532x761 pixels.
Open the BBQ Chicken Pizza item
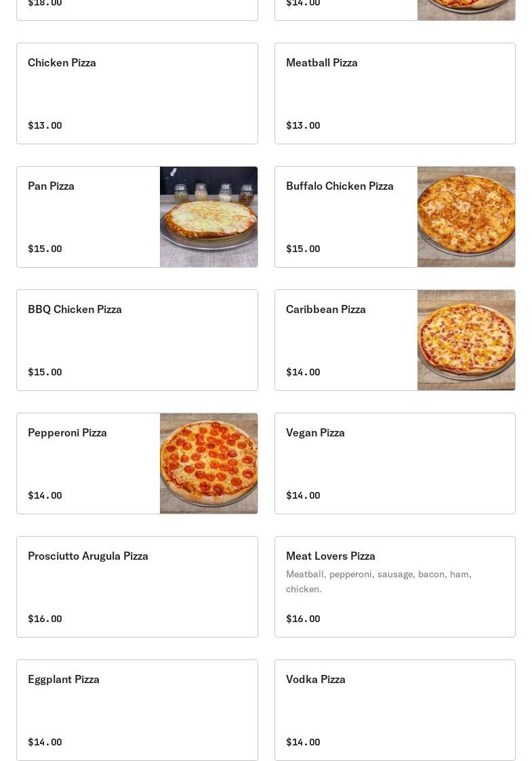137,340
